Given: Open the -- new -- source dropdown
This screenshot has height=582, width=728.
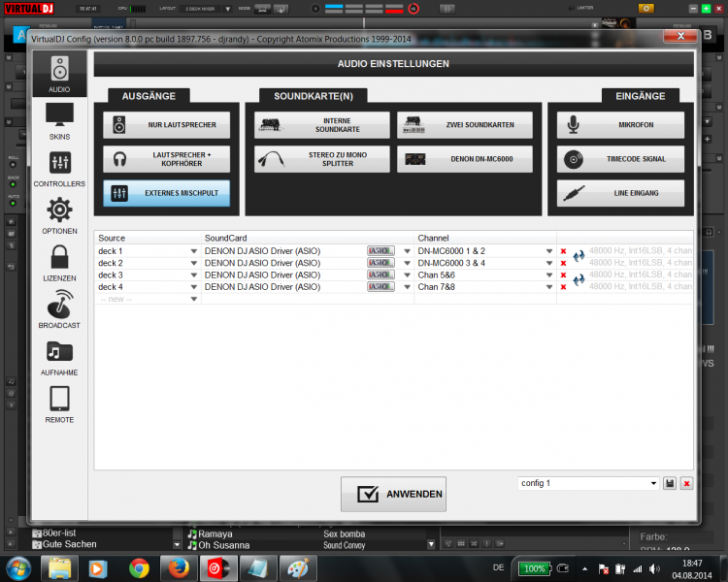Looking at the screenshot, I should click(193, 300).
